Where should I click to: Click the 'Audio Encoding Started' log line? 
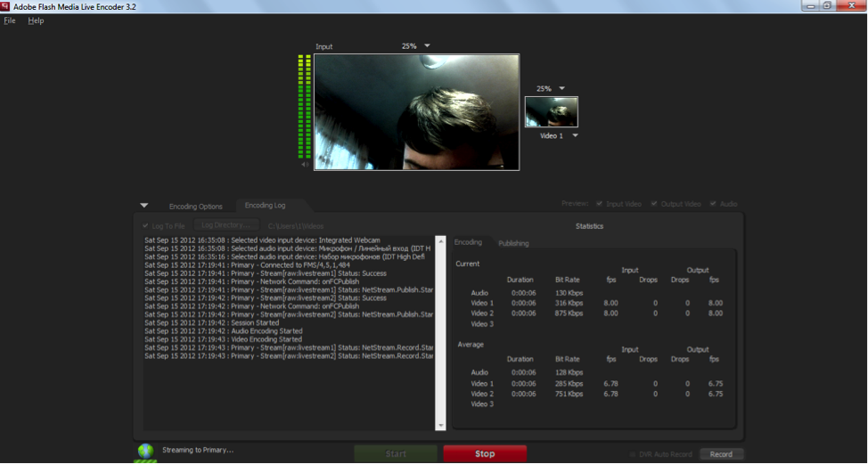224,330
